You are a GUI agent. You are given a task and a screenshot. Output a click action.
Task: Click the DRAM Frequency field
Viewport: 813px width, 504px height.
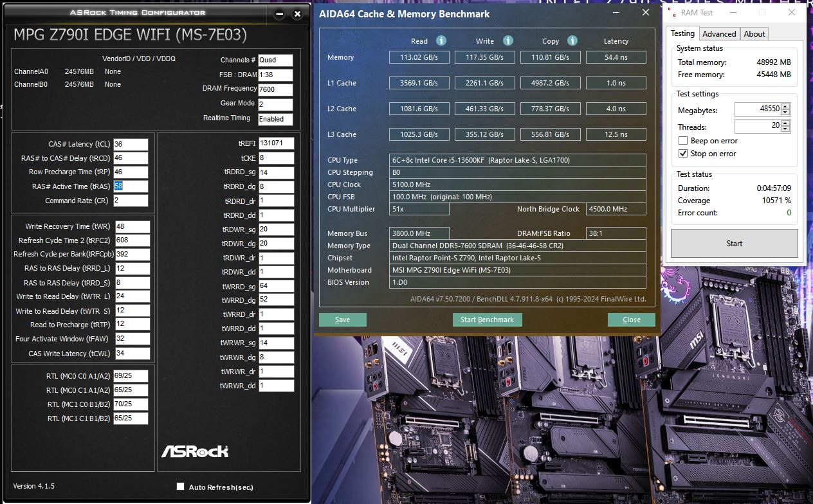pyautogui.click(x=275, y=89)
